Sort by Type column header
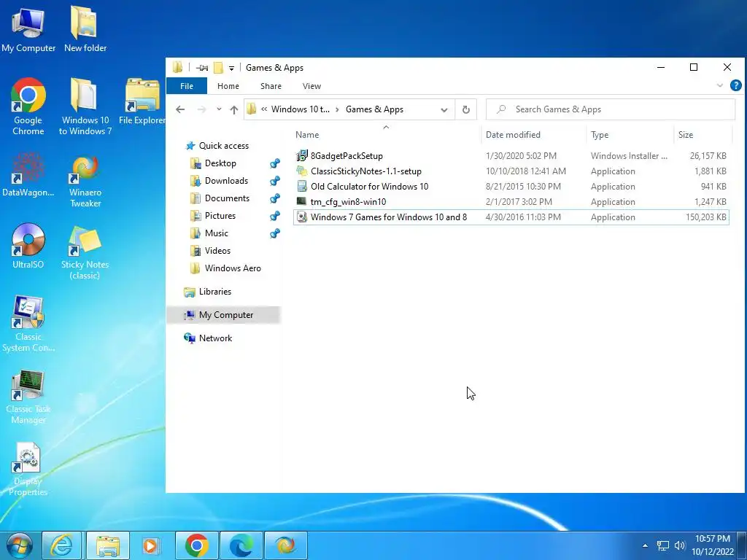Screen dimensions: 747x560 [630, 135]
